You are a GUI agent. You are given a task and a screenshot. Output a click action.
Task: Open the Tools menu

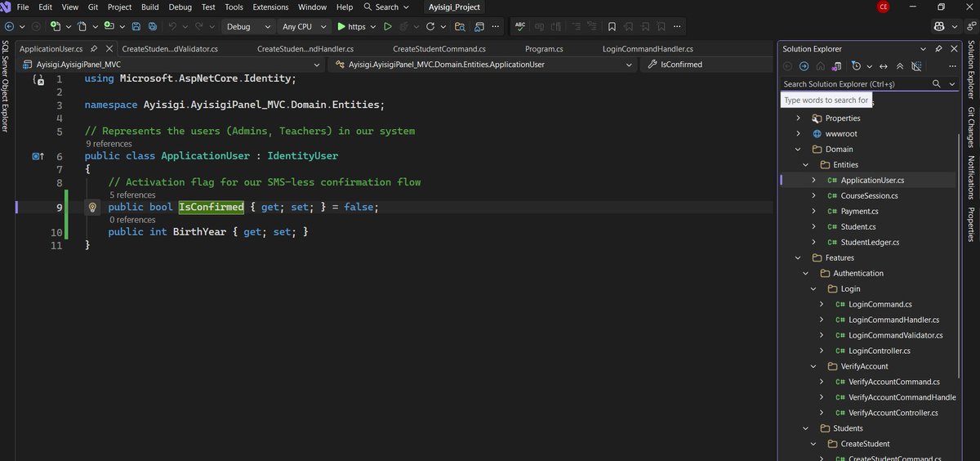point(234,7)
